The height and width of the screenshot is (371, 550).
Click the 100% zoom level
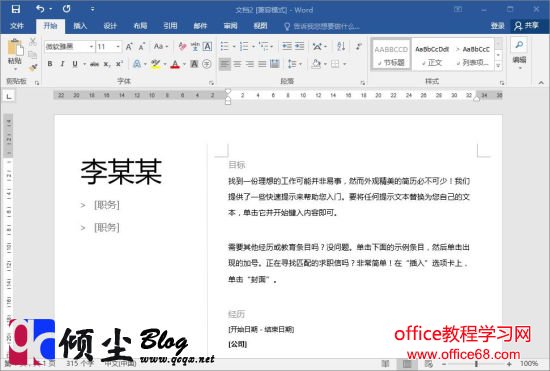[x=529, y=364]
